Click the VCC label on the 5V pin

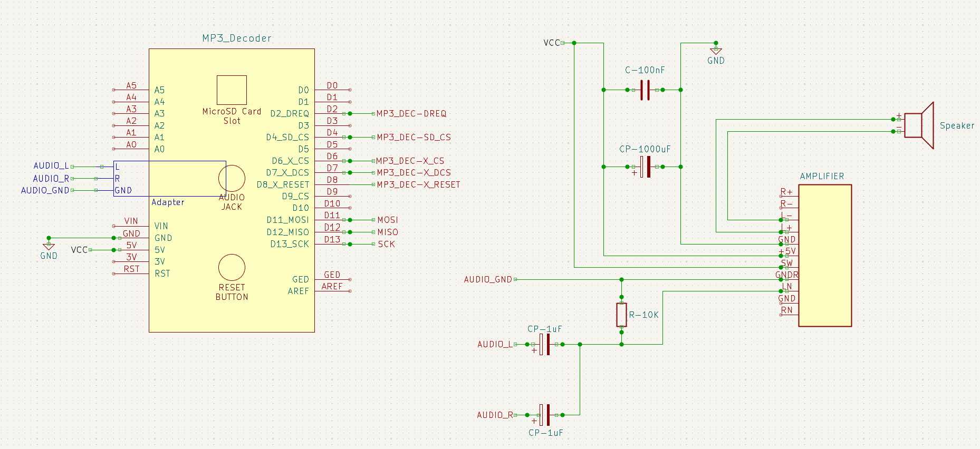tap(79, 250)
